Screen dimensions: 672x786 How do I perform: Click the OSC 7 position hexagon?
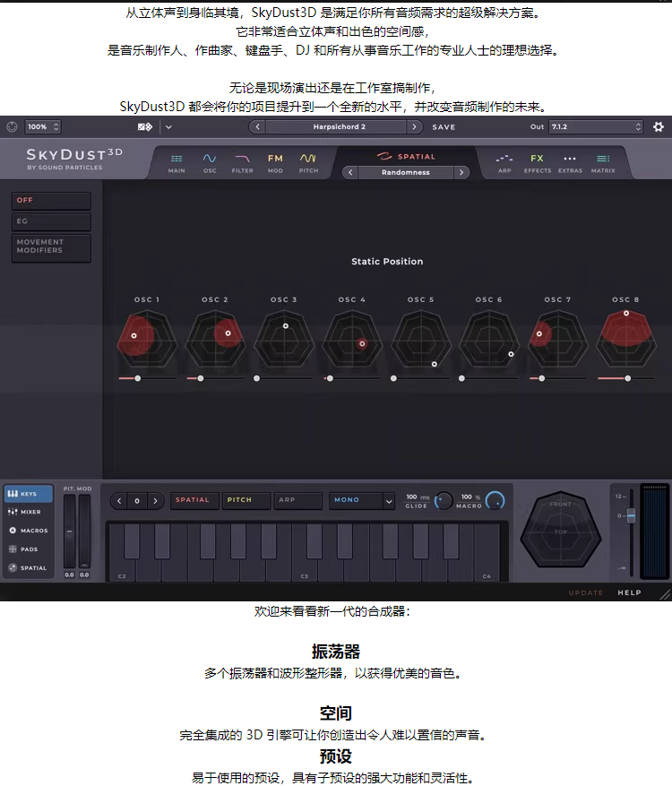coord(557,341)
